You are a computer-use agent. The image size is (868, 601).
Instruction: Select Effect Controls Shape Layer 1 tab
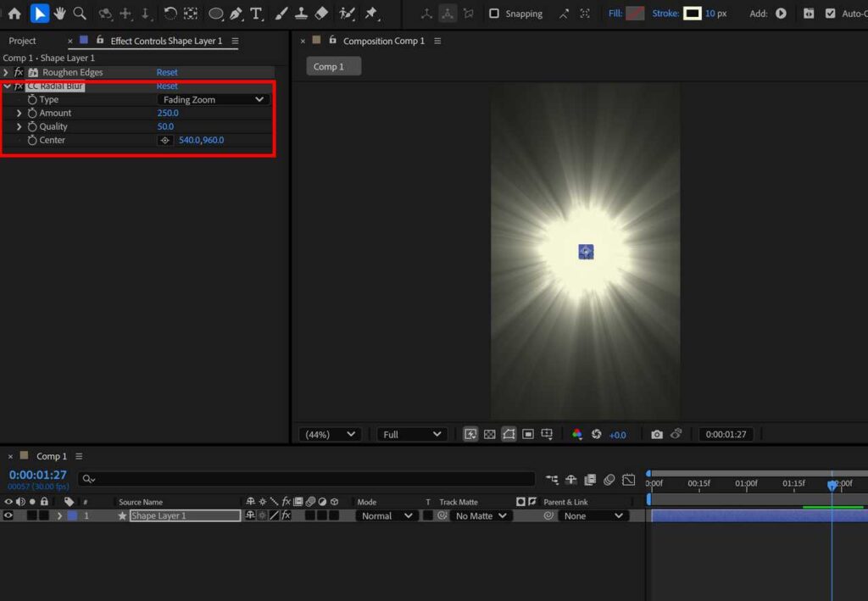click(x=166, y=41)
